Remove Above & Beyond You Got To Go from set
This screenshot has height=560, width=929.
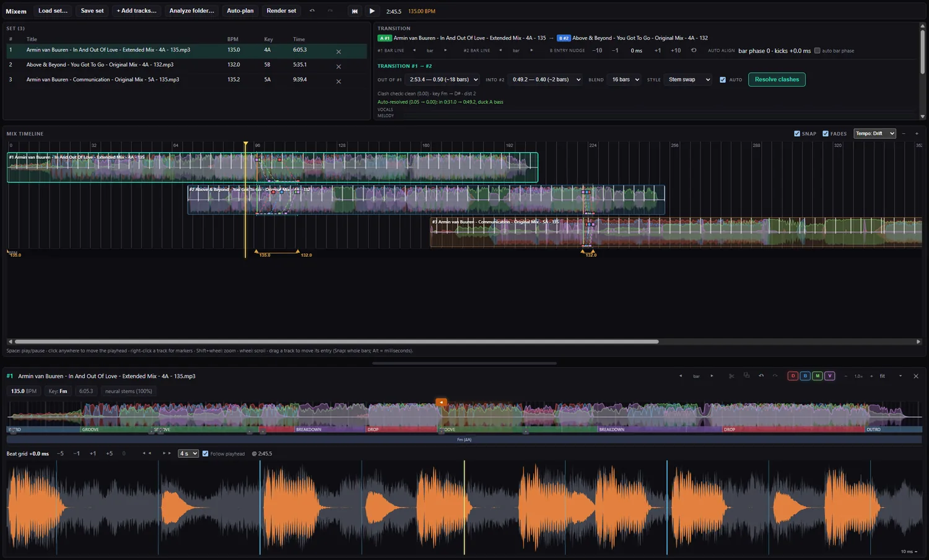338,66
